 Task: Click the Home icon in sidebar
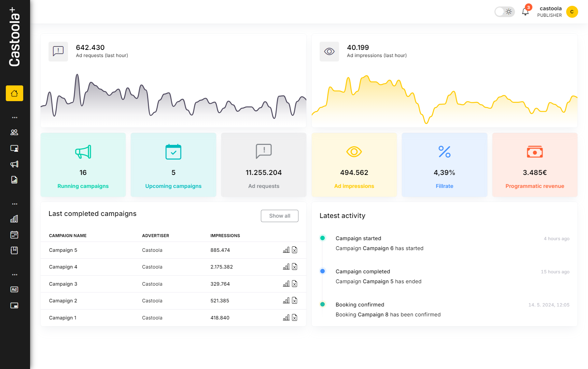(14, 93)
